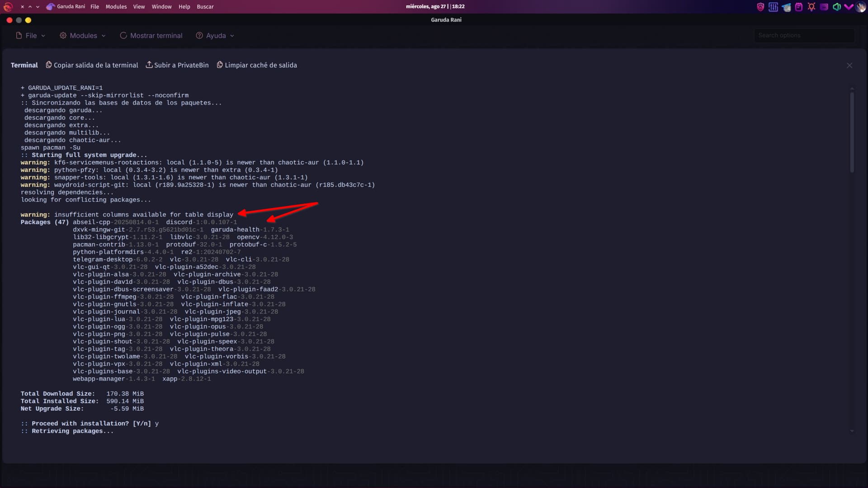Click the gray window control dot
The image size is (868, 488).
point(19,20)
